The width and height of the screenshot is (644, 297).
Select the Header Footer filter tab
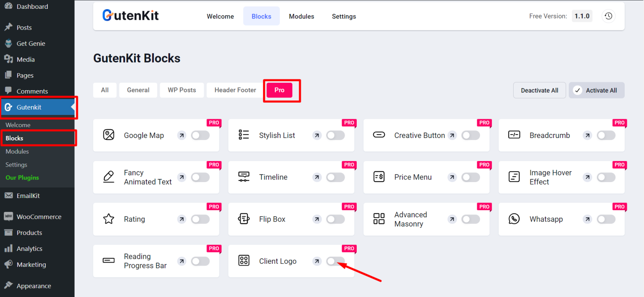coord(235,90)
